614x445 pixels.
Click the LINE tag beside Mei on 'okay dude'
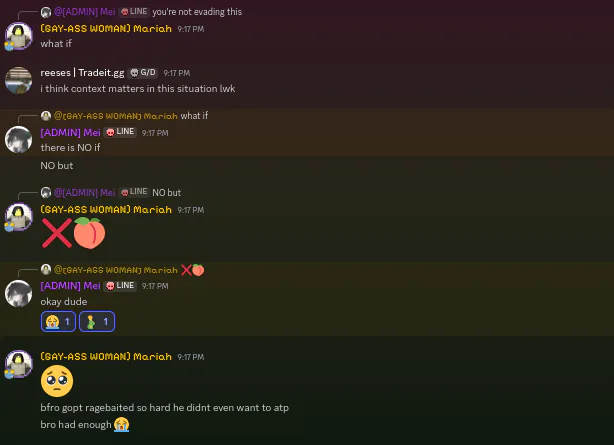tap(120, 286)
